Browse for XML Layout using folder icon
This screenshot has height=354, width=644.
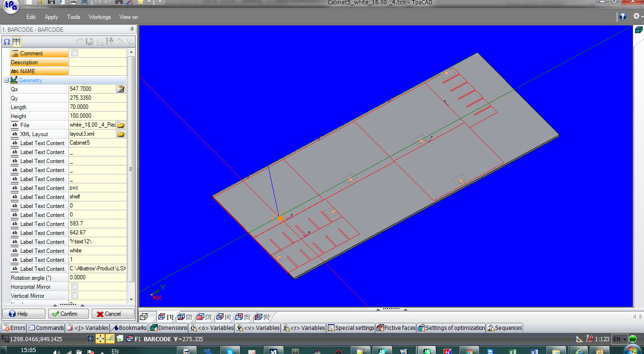coord(121,134)
